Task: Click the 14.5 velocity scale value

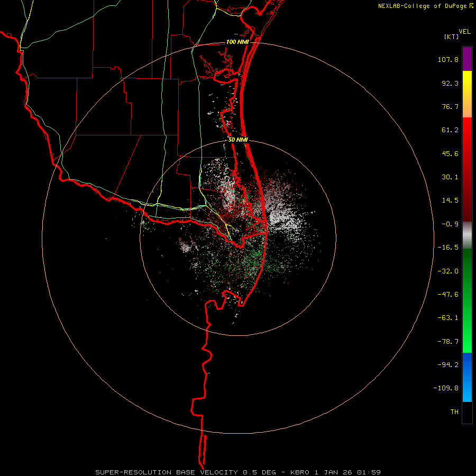Action: (x=450, y=200)
